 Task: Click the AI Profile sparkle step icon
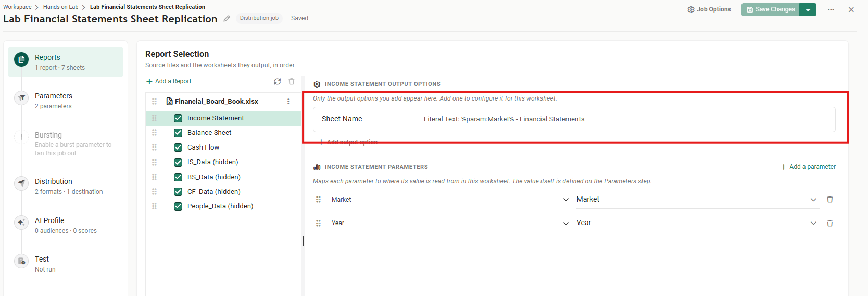tap(21, 222)
